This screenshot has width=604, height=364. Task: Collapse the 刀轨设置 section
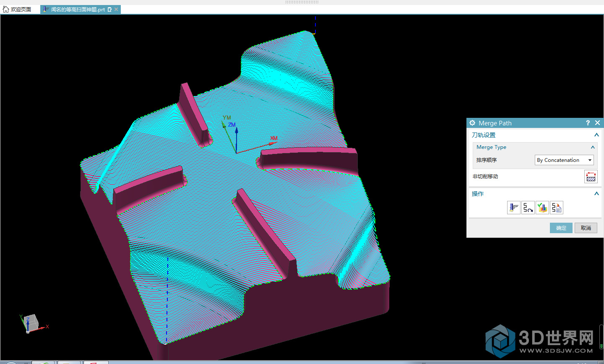tap(596, 135)
